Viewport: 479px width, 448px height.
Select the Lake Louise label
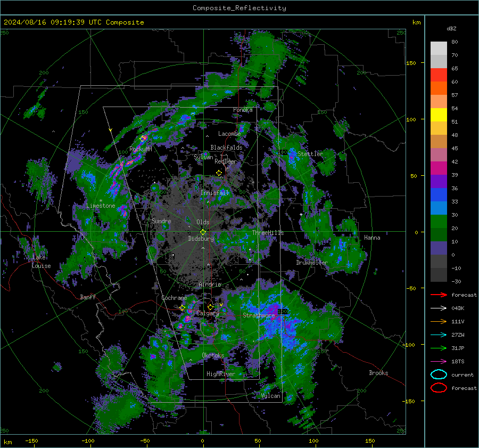[41, 262]
